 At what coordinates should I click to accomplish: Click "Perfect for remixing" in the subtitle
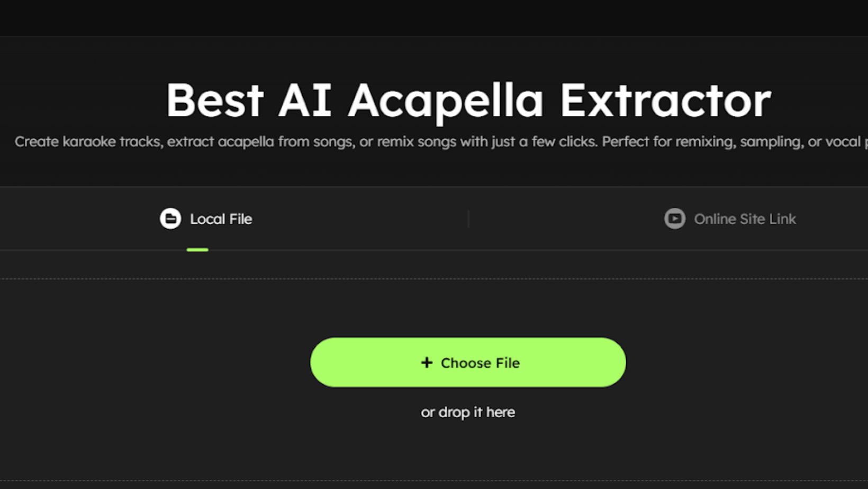pyautogui.click(x=668, y=142)
